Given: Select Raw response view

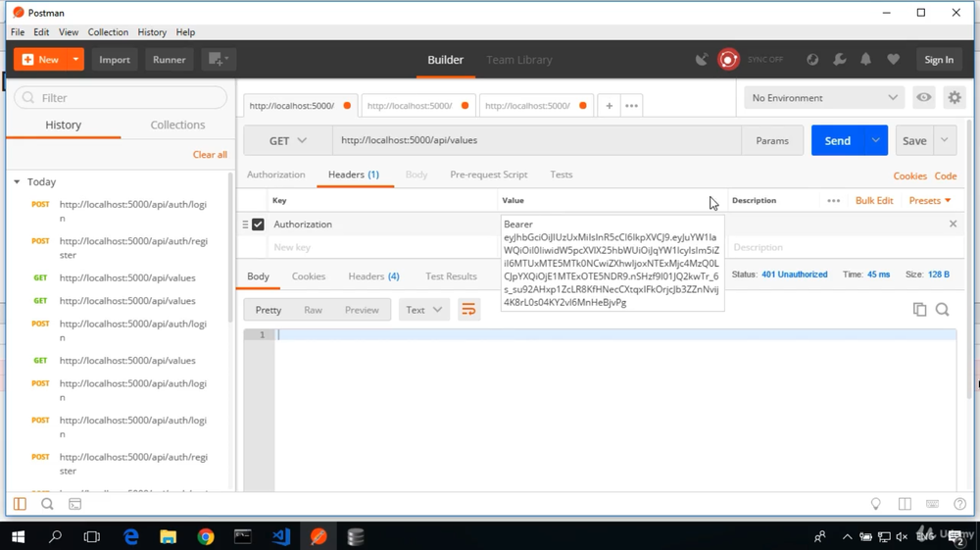Looking at the screenshot, I should (x=314, y=310).
